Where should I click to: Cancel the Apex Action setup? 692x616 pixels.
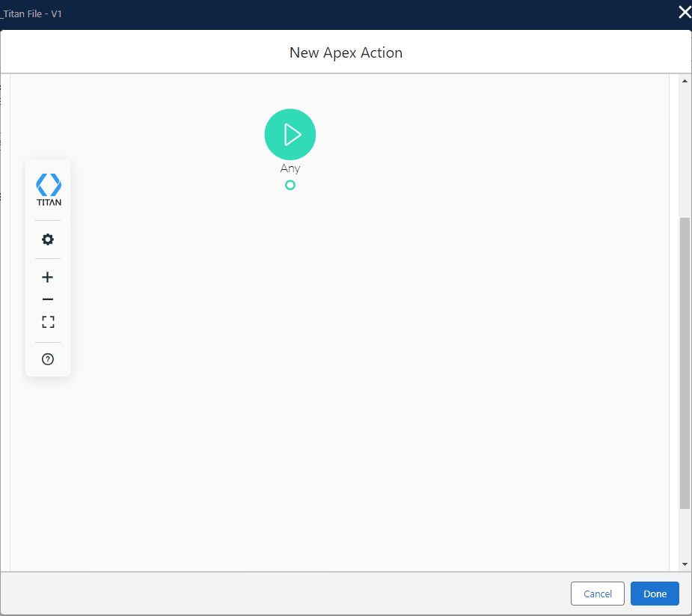click(597, 593)
